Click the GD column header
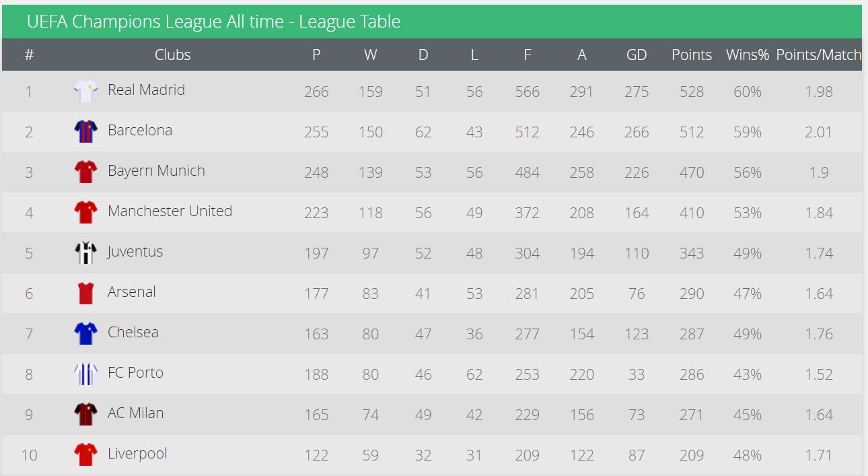868x476 pixels. pyautogui.click(x=636, y=55)
